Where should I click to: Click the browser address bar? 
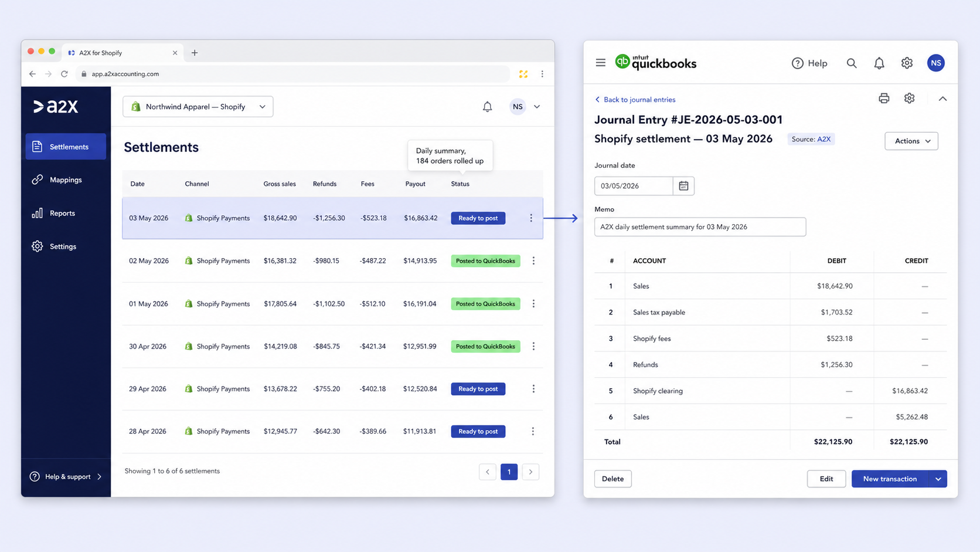(293, 74)
